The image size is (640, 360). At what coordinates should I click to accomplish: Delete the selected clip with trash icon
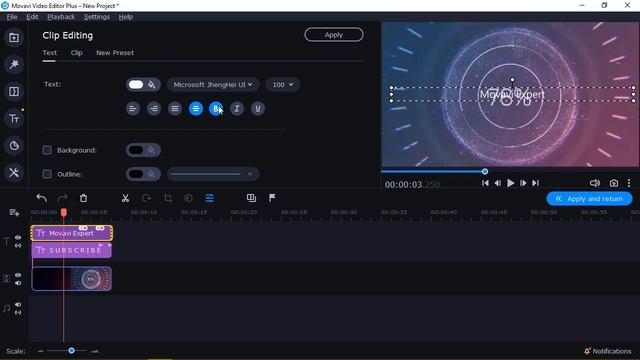(x=83, y=198)
